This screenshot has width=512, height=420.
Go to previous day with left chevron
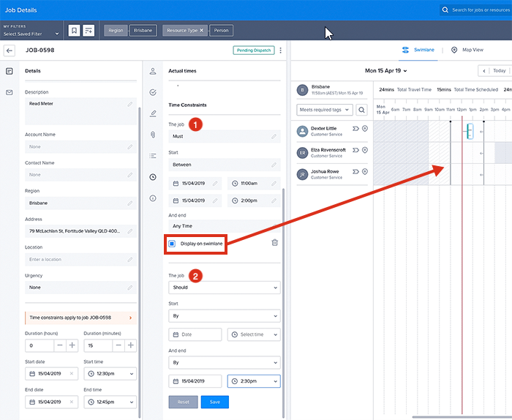click(484, 71)
